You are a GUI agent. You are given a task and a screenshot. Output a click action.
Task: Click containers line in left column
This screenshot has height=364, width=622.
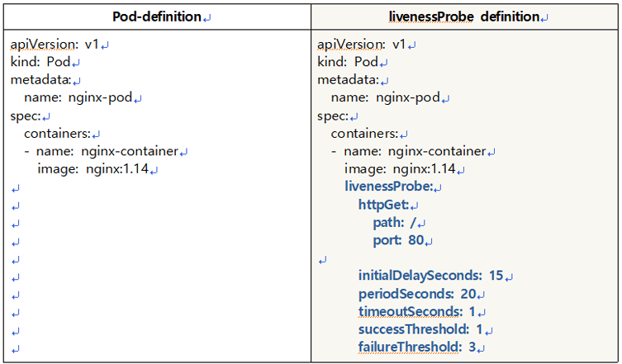click(x=58, y=134)
